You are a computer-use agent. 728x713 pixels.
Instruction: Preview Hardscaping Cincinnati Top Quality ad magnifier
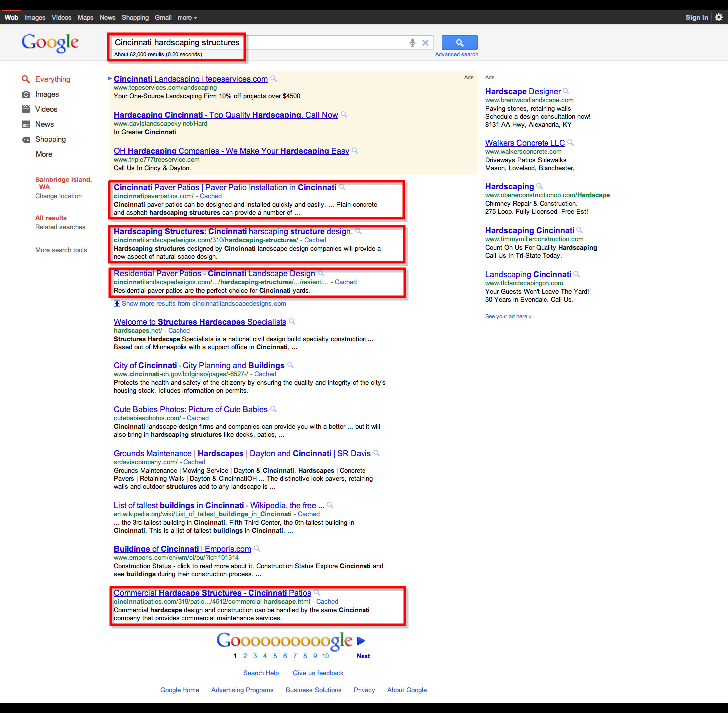tap(344, 115)
